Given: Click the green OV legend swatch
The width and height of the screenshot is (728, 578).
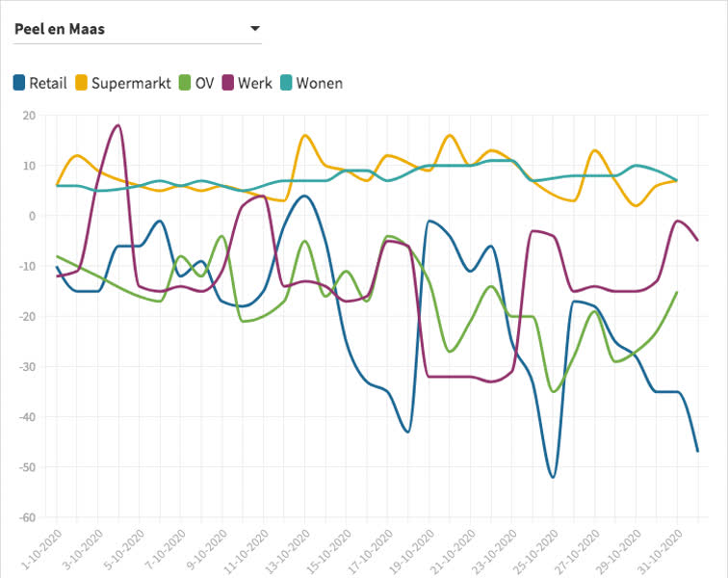Looking at the screenshot, I should pyautogui.click(x=185, y=83).
